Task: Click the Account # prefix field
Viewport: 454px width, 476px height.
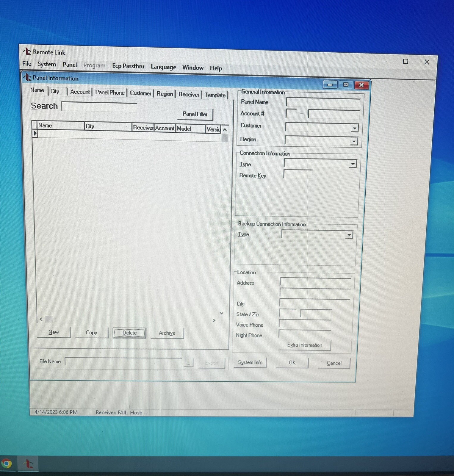Action: [291, 113]
